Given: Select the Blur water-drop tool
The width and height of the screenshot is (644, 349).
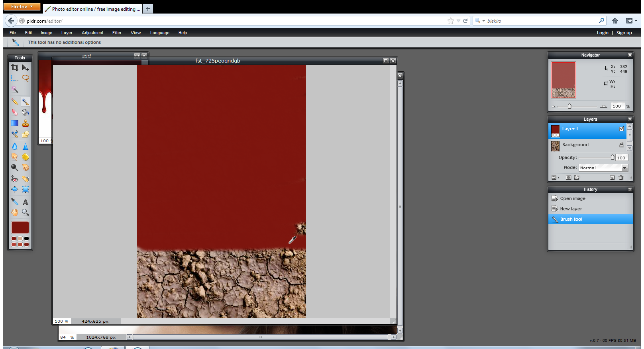Looking at the screenshot, I should click(15, 146).
